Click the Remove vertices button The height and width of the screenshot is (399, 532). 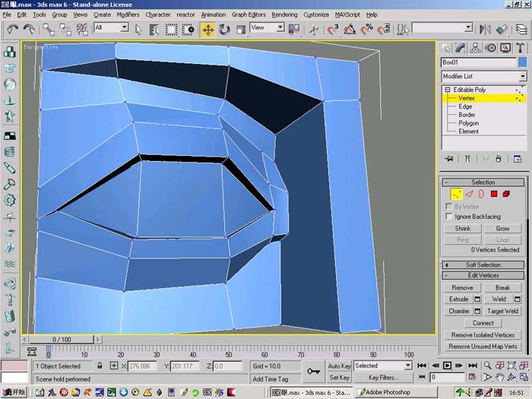click(462, 288)
